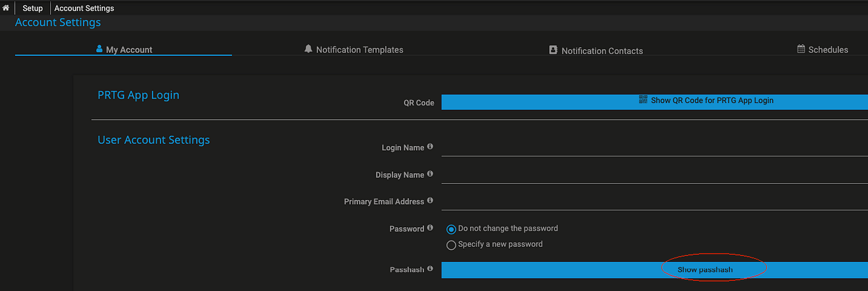Switch to the My Account tab

coord(123,49)
